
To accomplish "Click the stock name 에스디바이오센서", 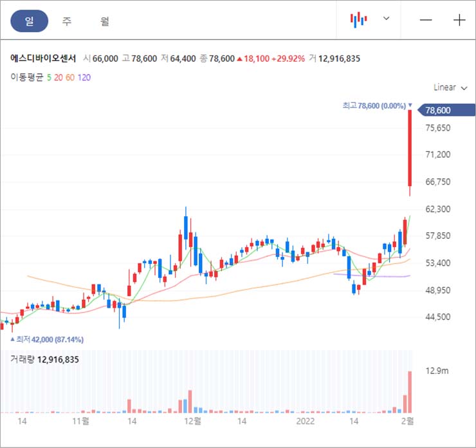I will click(x=43, y=58).
